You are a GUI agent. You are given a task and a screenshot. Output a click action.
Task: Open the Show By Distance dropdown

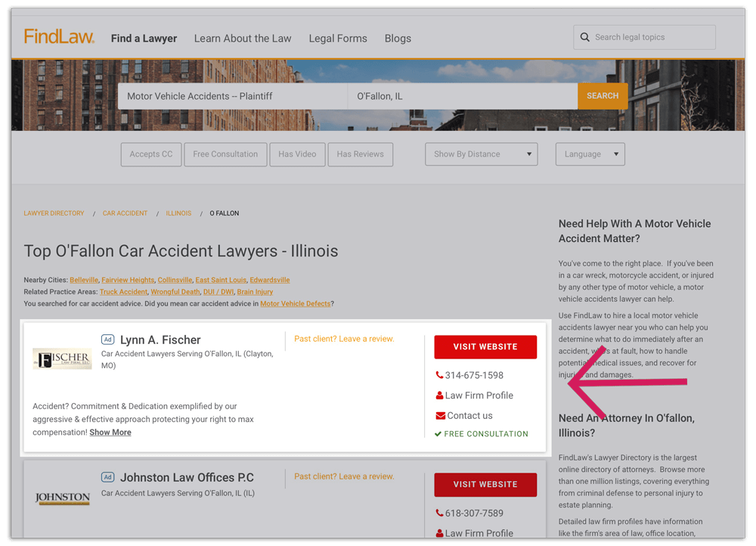tap(481, 154)
